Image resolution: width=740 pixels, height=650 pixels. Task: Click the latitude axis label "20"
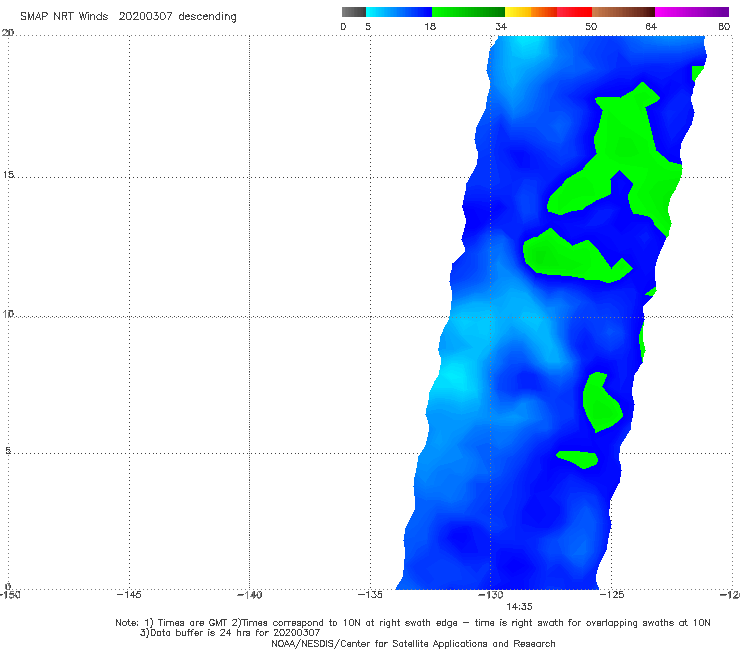click(x=8, y=33)
